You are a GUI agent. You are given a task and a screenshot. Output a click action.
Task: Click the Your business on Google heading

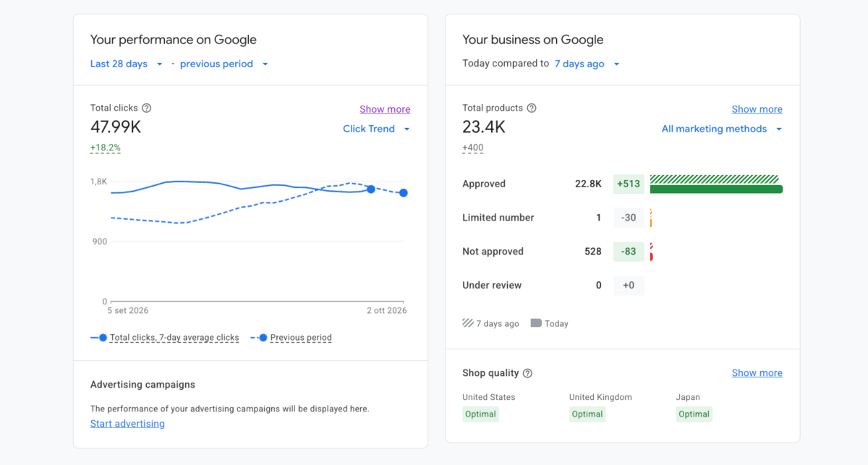(533, 40)
